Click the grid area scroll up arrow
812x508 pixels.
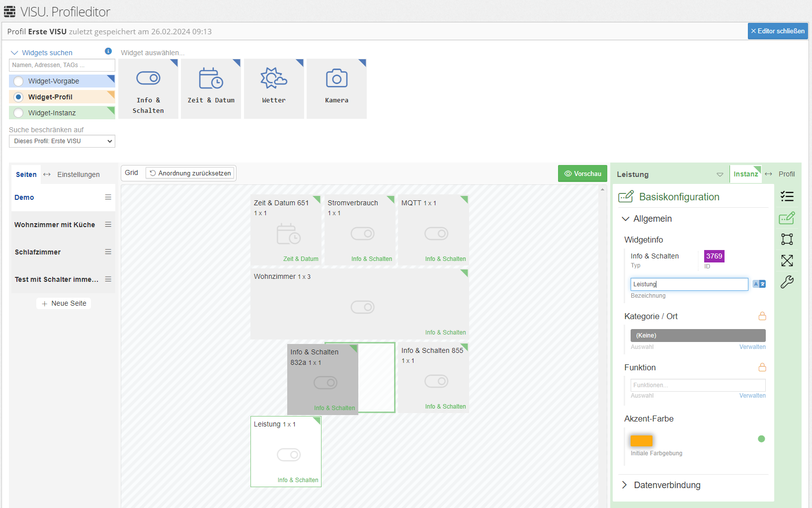click(x=602, y=189)
